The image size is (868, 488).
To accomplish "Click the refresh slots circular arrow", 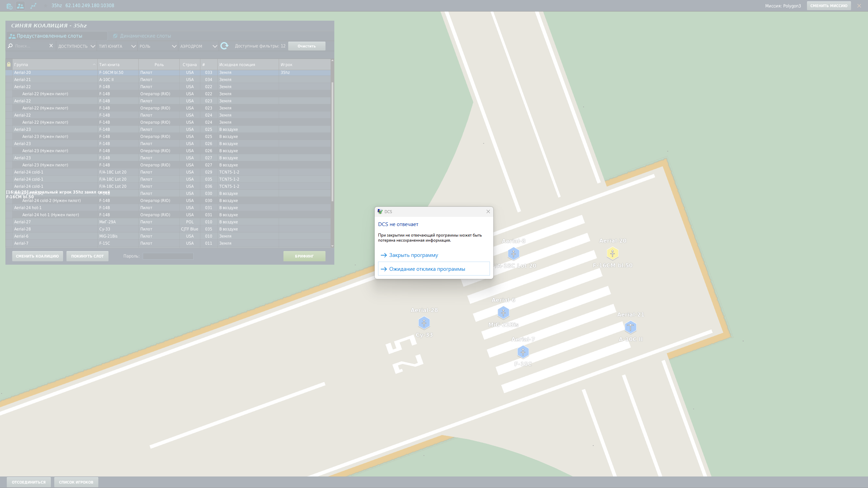I will pos(224,46).
